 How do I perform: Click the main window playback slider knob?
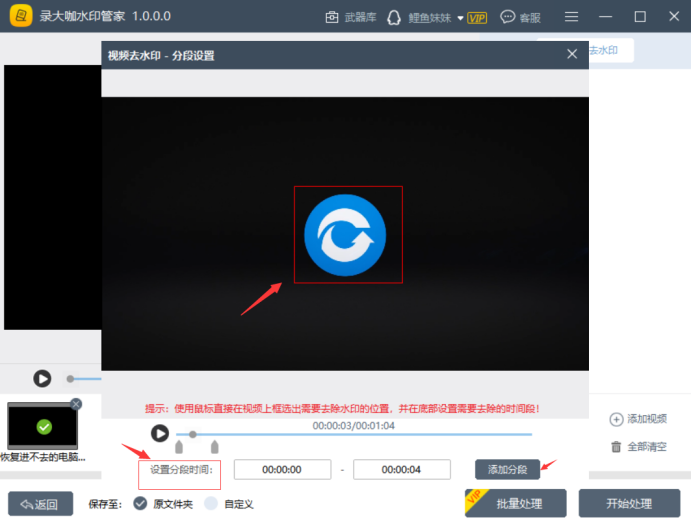70,379
